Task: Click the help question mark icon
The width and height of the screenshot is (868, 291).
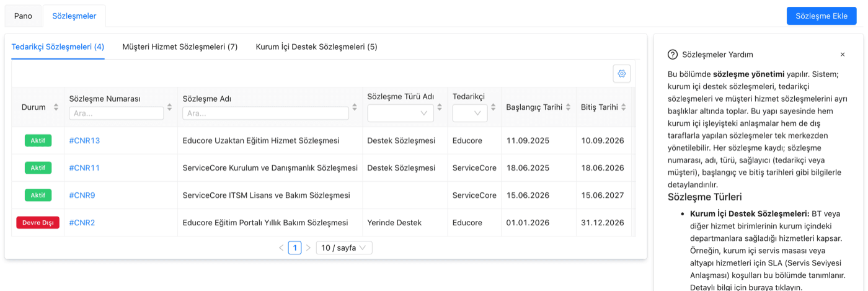Action: (673, 55)
